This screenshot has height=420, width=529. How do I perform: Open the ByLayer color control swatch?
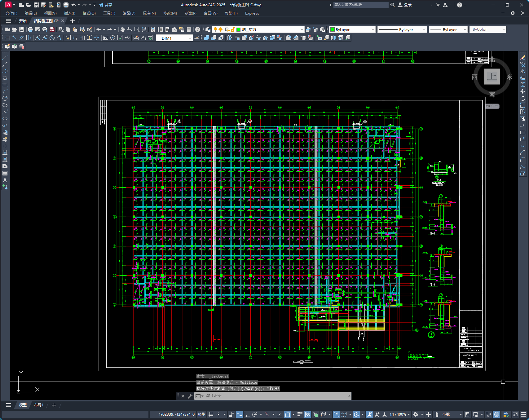[352, 29]
